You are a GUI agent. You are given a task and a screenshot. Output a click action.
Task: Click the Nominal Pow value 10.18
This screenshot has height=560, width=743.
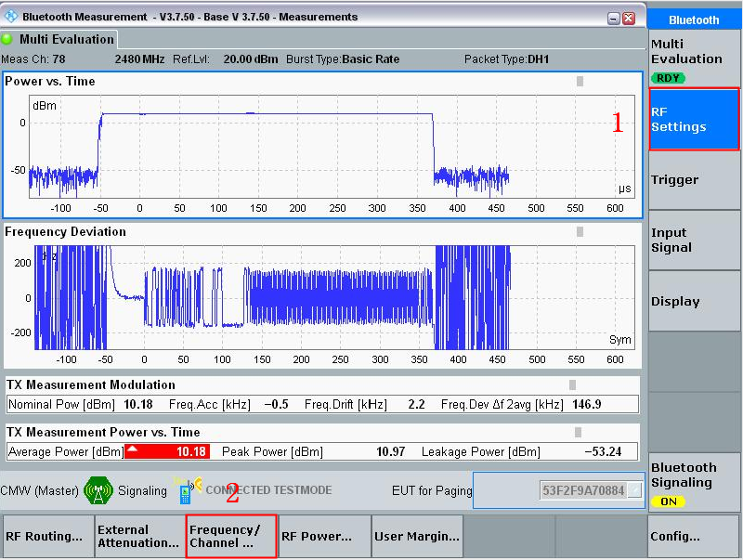[x=138, y=404]
